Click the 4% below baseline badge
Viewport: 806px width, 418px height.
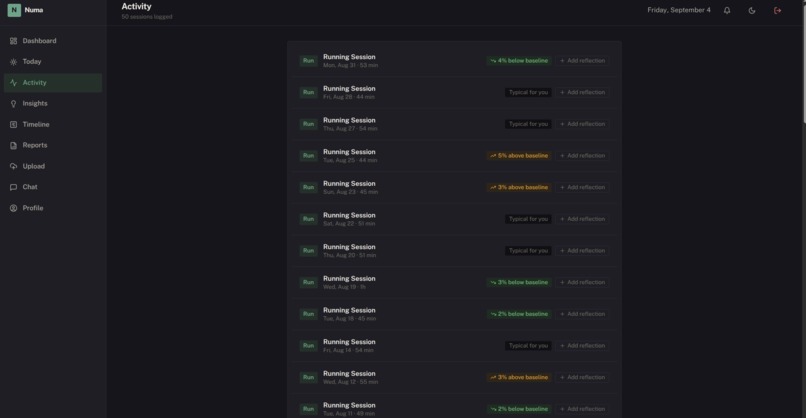pos(519,61)
